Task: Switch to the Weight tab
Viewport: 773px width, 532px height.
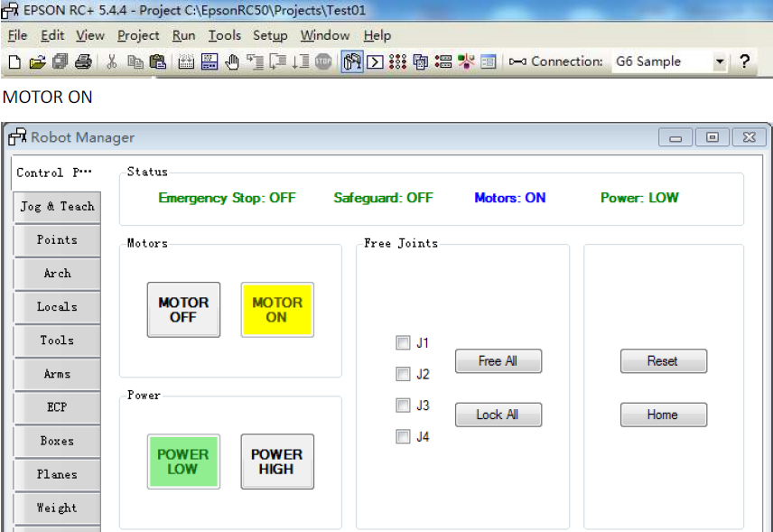Action: [57, 508]
